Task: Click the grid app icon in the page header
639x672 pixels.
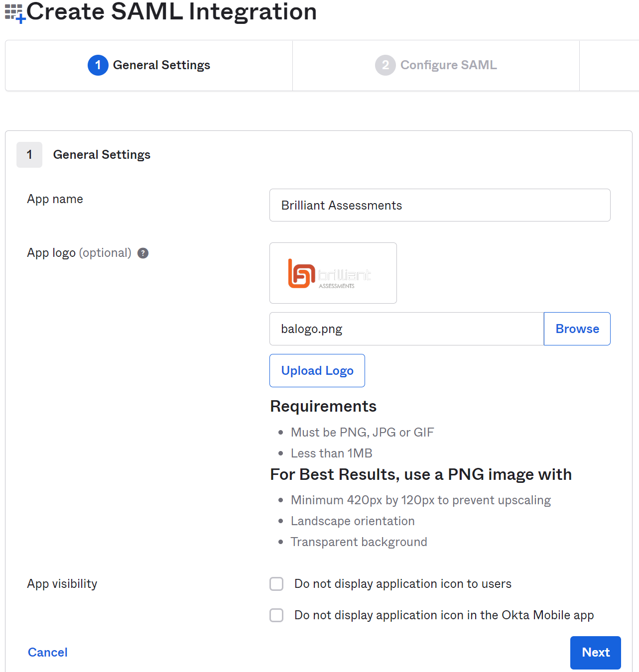Action: pos(12,11)
